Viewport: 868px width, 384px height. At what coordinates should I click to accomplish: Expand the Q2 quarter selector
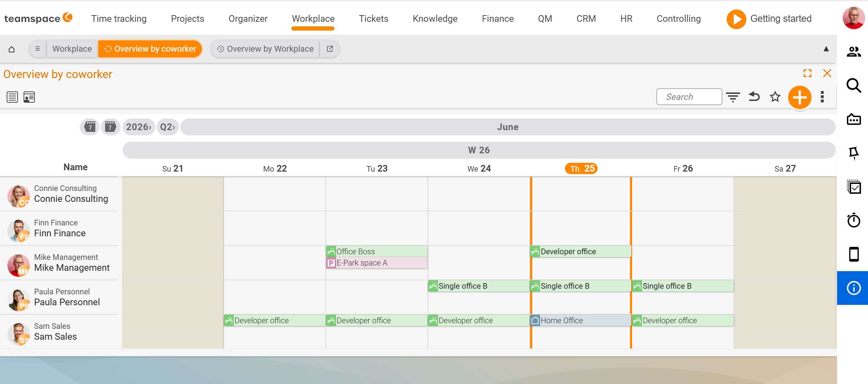pyautogui.click(x=168, y=127)
